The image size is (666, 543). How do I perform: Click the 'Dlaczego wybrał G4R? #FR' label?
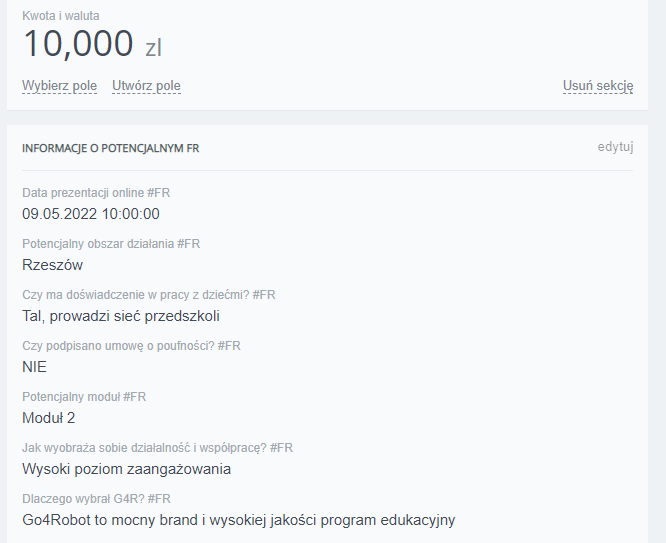click(x=96, y=498)
